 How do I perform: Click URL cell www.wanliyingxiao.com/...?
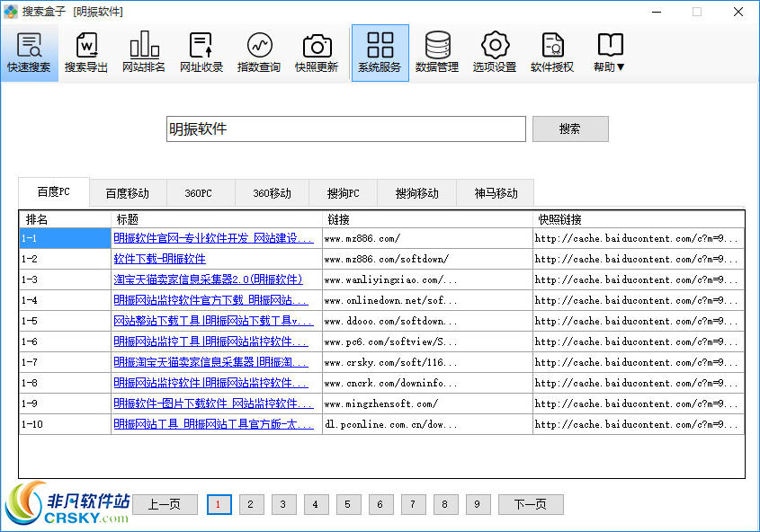click(427, 279)
